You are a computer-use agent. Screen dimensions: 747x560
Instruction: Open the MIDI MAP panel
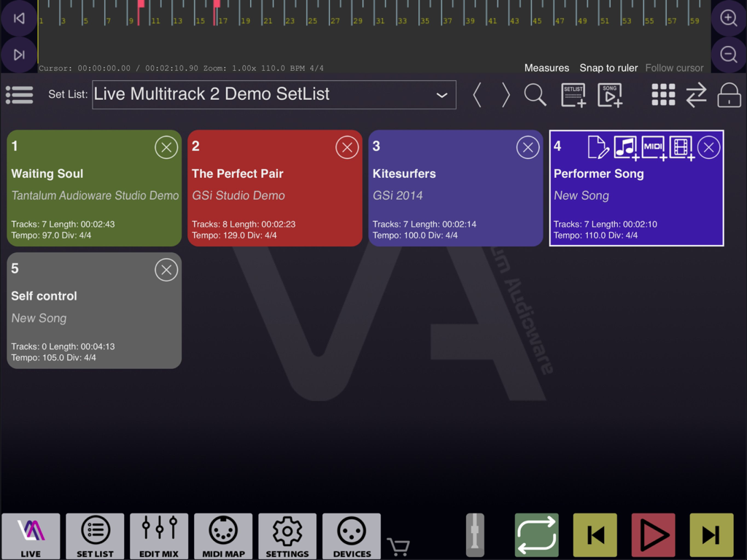pyautogui.click(x=223, y=536)
